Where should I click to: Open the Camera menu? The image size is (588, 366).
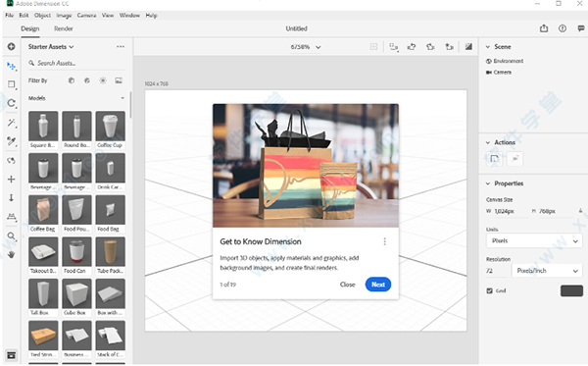tap(86, 16)
